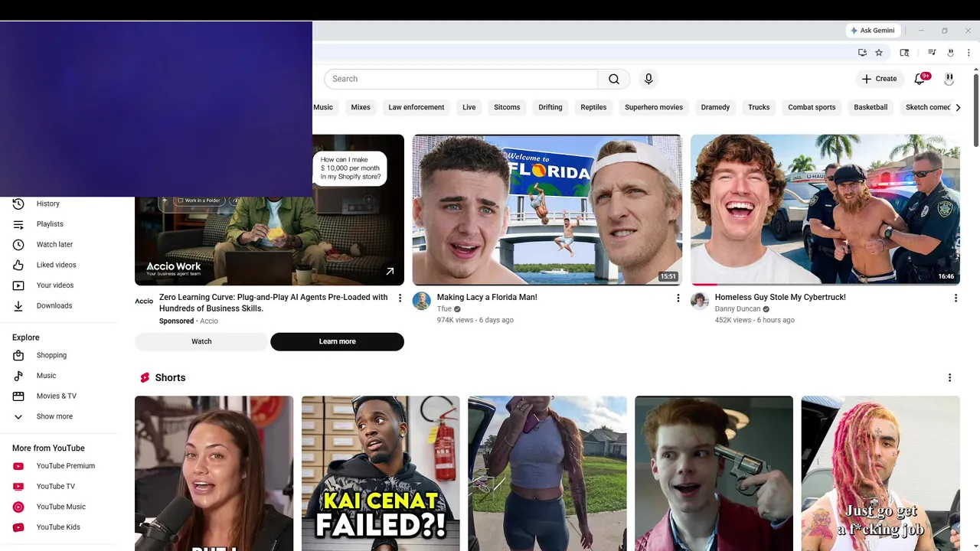Open Danny Duncan channel name link
This screenshot has width=980, height=551.
[x=737, y=309]
